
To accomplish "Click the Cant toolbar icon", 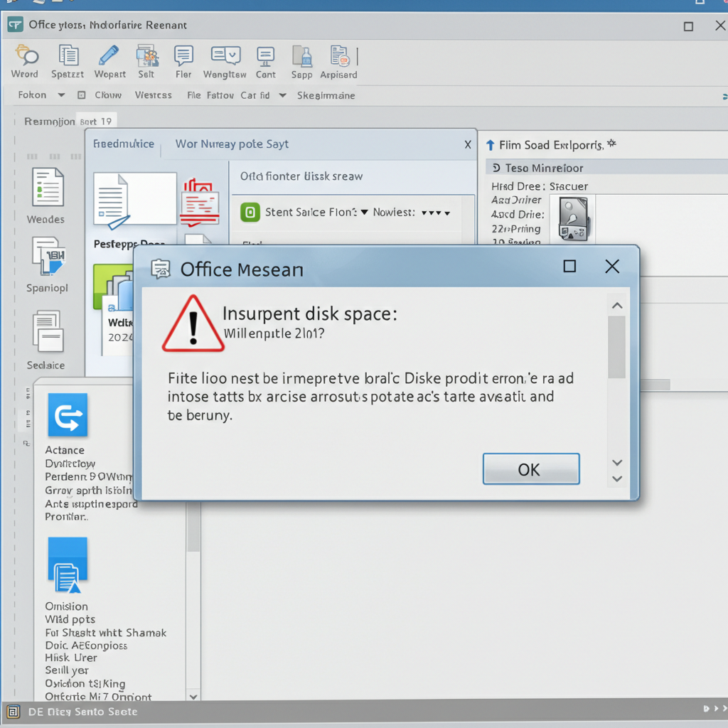I will (265, 57).
